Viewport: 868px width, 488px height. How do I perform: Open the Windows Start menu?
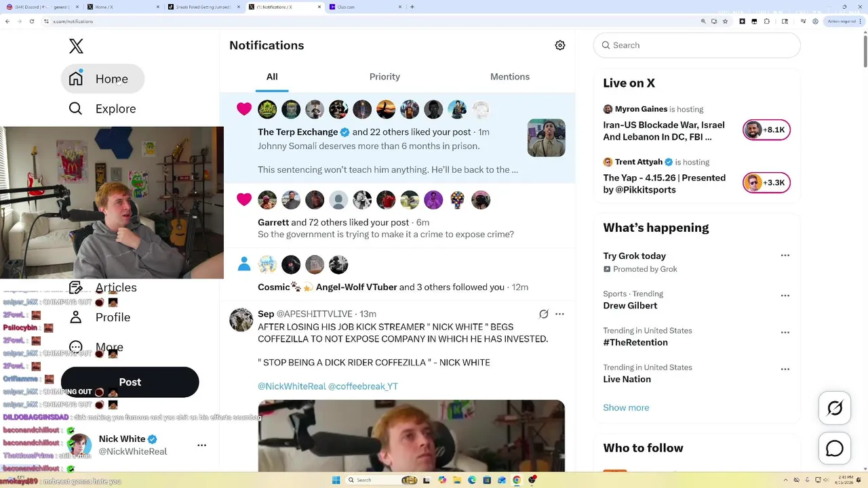(336, 480)
